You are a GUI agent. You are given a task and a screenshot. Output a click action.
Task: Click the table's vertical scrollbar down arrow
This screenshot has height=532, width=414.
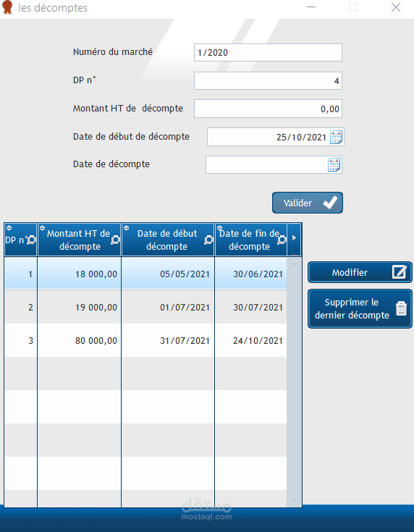point(294,500)
